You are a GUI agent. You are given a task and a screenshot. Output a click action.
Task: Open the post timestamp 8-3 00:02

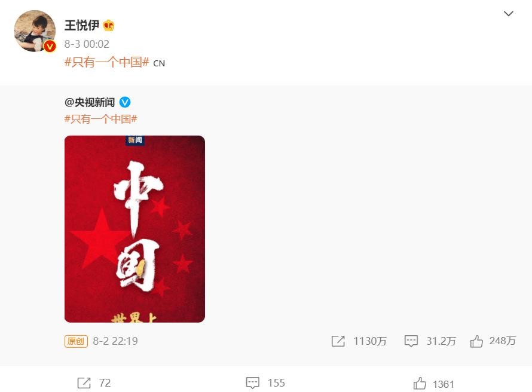[87, 44]
